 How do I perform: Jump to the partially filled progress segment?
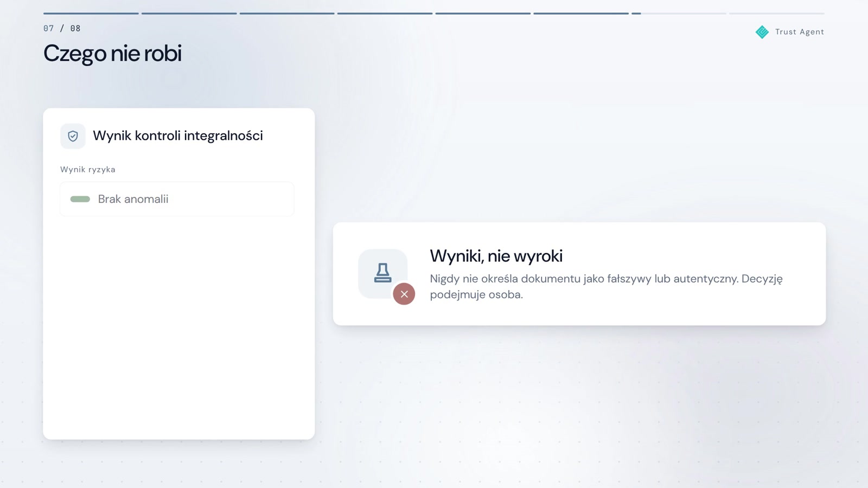click(x=679, y=14)
